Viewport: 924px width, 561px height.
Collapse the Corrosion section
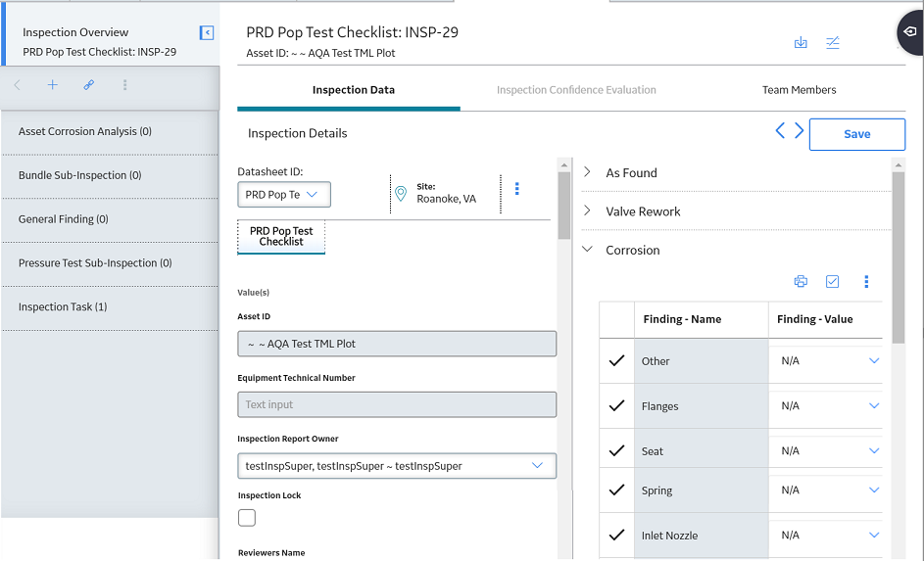(587, 249)
